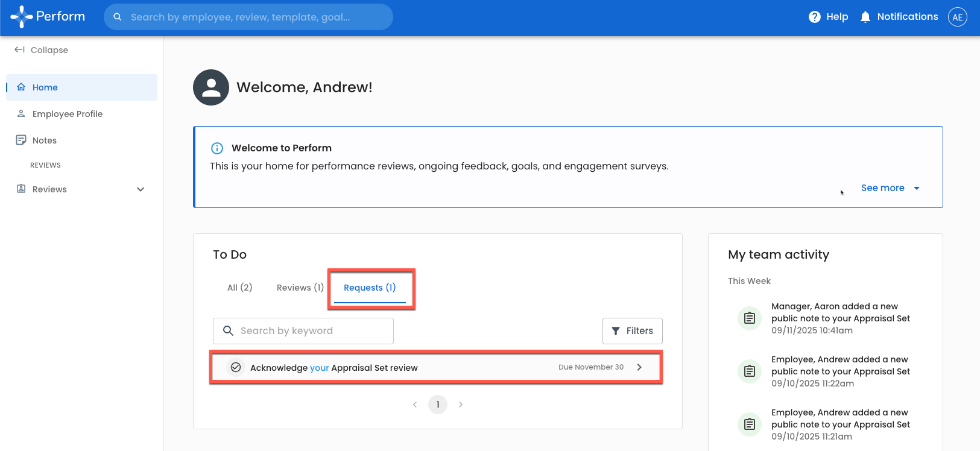The height and width of the screenshot is (451, 980).
Task: Click the Employee Profile person icon
Action: pyautogui.click(x=21, y=113)
